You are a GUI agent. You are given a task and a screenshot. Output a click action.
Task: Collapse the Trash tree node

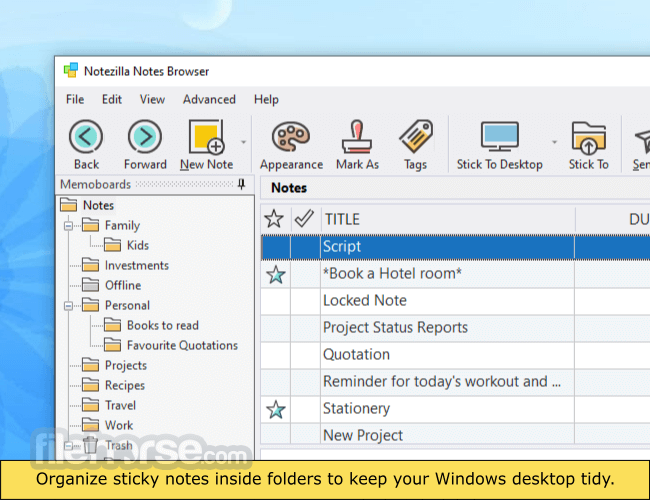(68, 446)
